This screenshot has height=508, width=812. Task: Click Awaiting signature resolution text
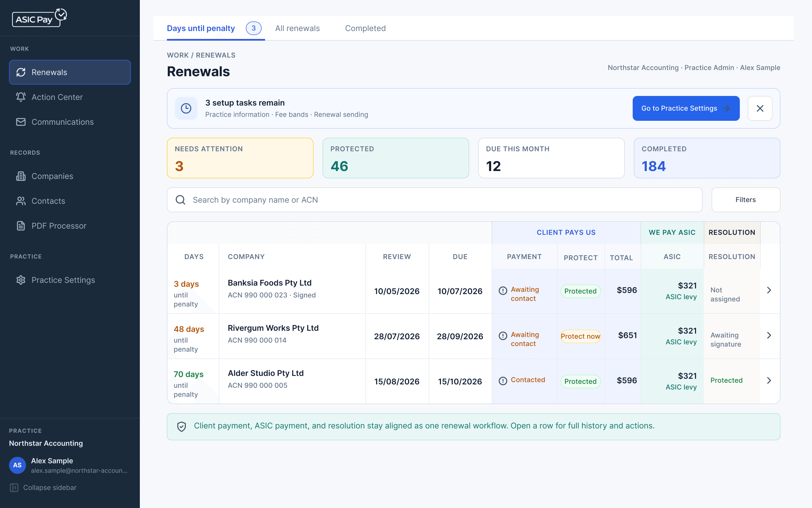point(726,340)
